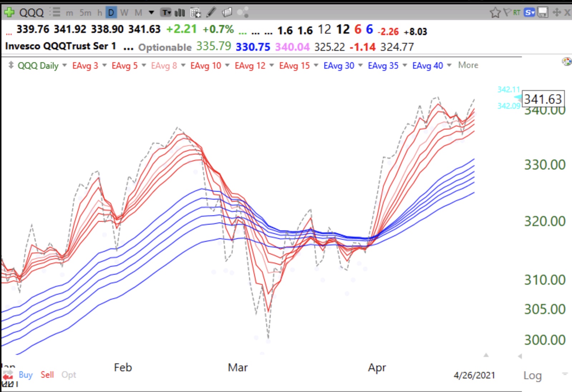Open the timeframe dropdown arrow after M
This screenshot has width=572, height=392.
[151, 13]
